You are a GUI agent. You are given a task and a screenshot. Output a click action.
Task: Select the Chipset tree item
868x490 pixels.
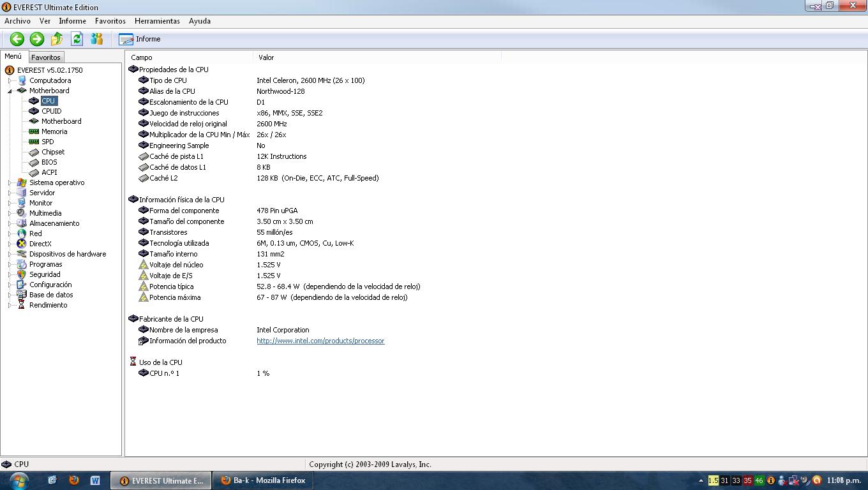53,152
